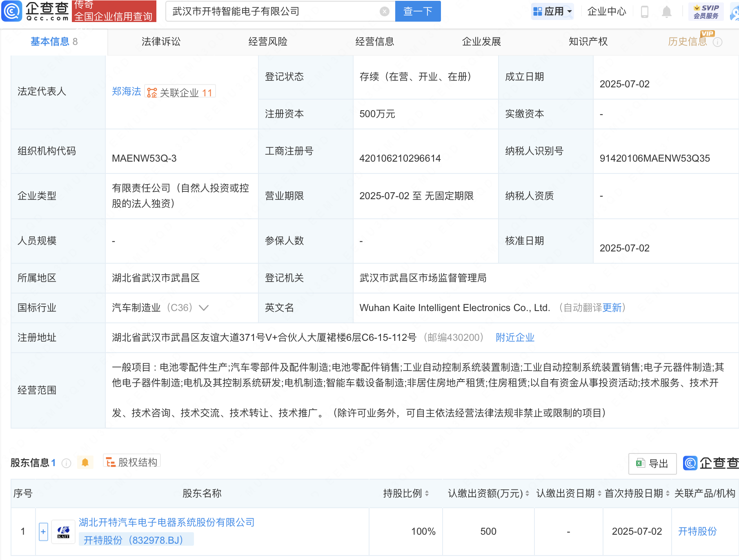Click the Qcc.com logo icon

(11, 11)
